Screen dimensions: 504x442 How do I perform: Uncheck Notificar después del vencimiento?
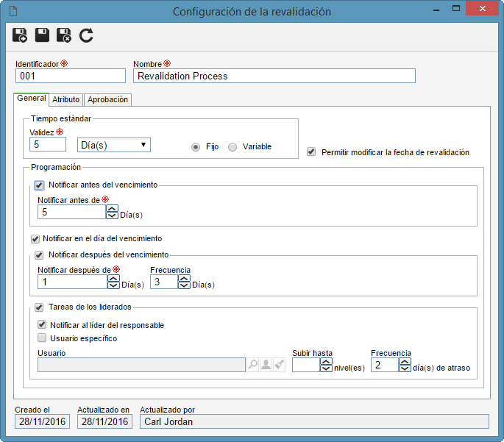click(39, 255)
